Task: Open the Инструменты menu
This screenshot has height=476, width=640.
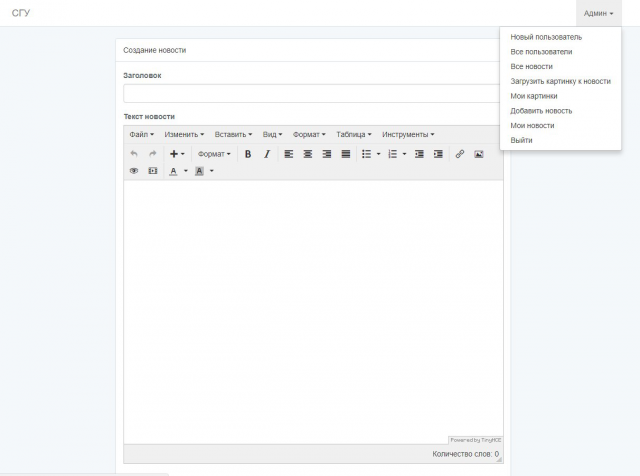Action: tap(408, 134)
